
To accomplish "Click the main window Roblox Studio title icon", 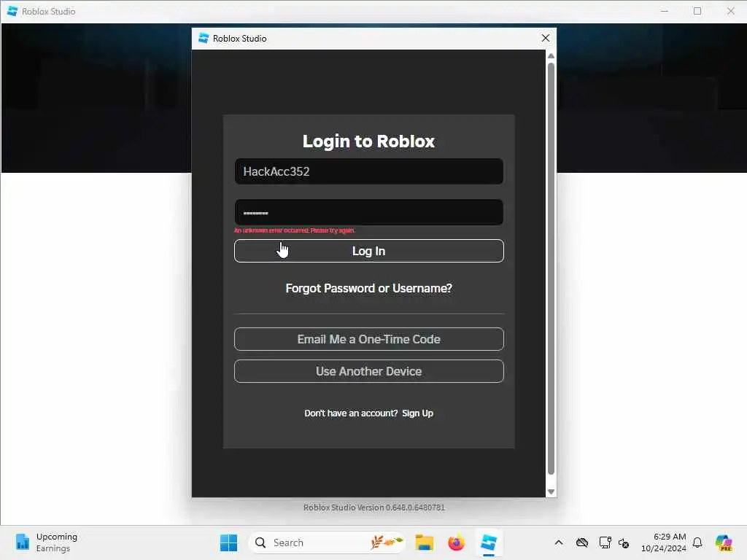I will point(12,11).
